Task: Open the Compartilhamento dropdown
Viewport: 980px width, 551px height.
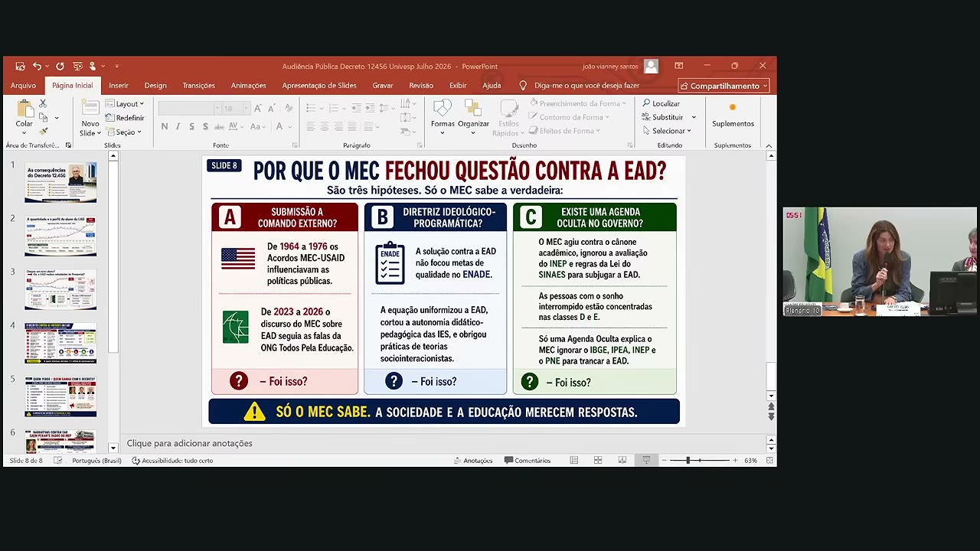Action: [x=724, y=86]
